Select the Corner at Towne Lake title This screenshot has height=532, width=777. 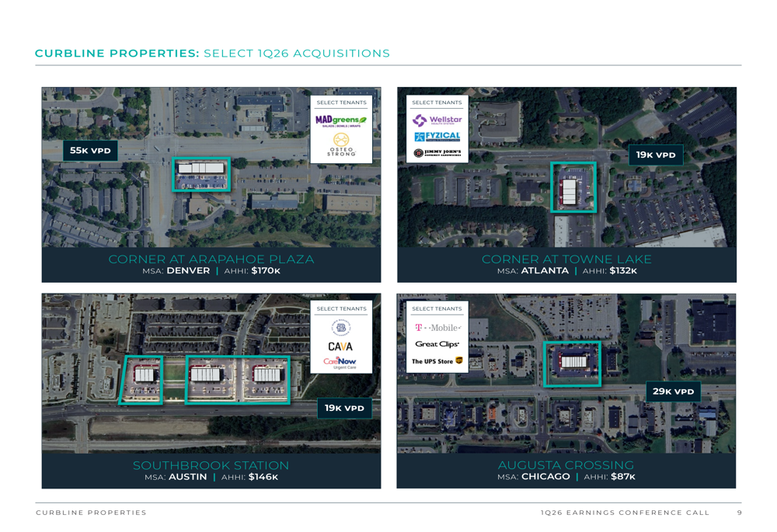click(x=566, y=259)
